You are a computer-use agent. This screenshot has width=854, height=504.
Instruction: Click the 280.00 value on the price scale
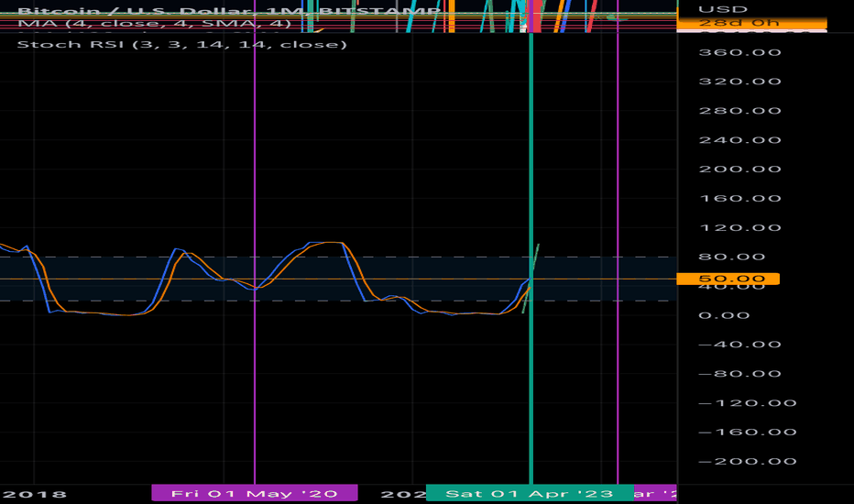click(x=739, y=111)
